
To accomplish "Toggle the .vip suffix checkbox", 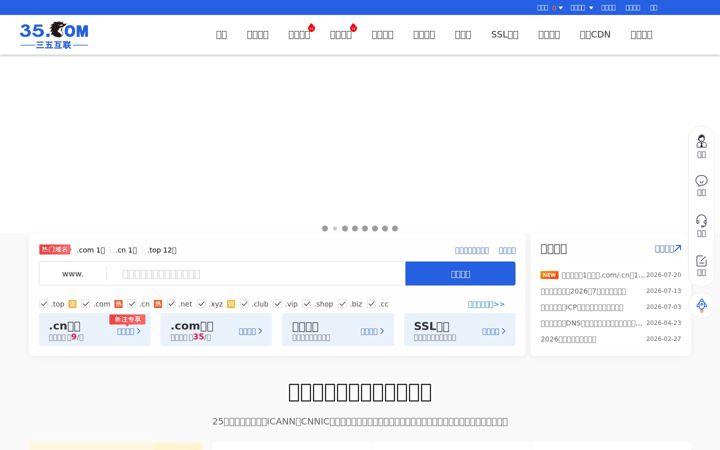I will click(x=277, y=304).
